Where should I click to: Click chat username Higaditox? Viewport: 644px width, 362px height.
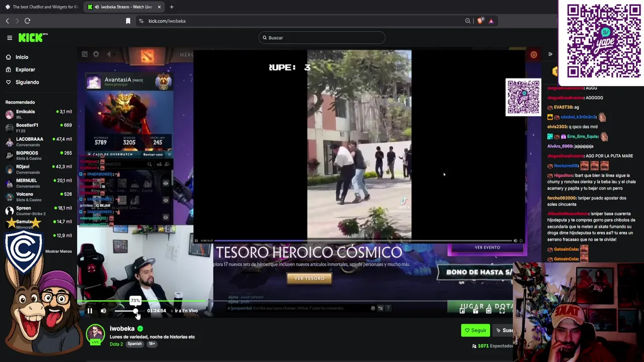pos(563,175)
